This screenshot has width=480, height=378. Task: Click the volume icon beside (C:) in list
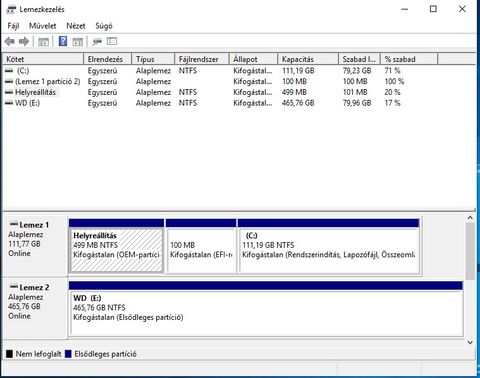pyautogui.click(x=9, y=71)
